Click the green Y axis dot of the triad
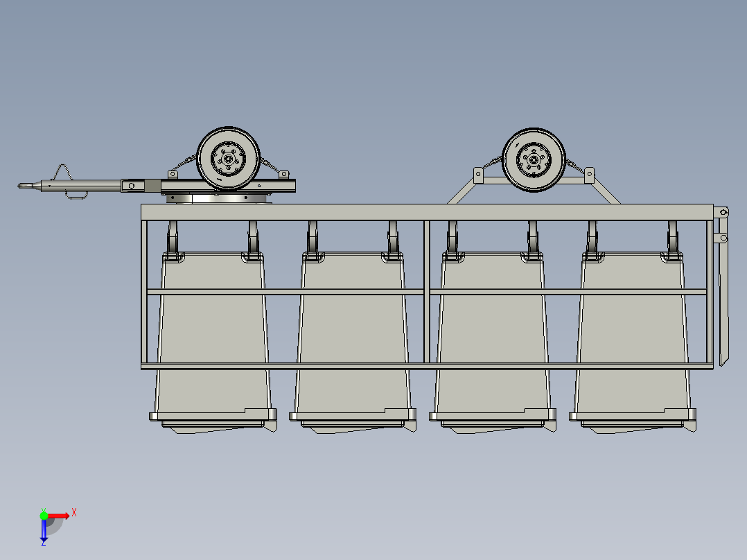Screen dimensions: 747x560 click(44, 516)
